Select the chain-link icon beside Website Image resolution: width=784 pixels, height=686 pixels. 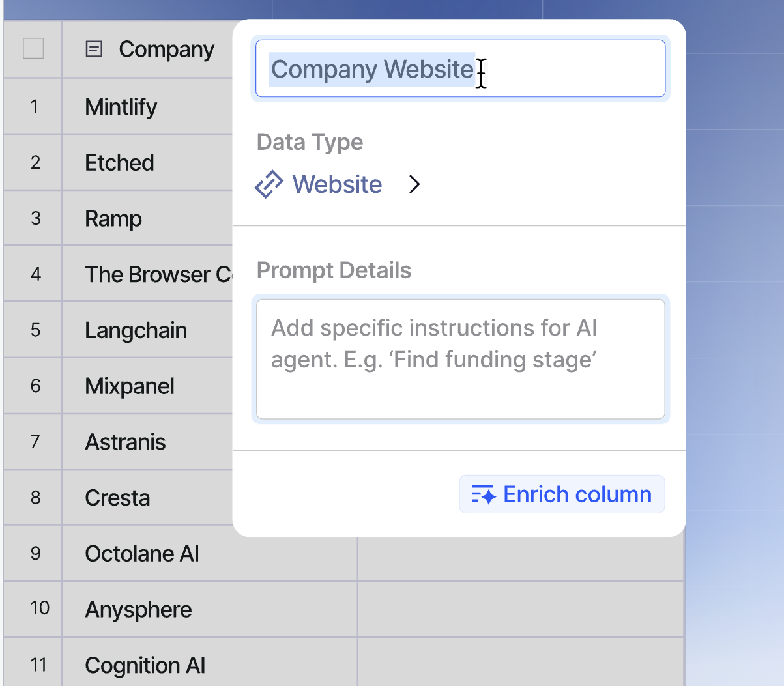(269, 184)
